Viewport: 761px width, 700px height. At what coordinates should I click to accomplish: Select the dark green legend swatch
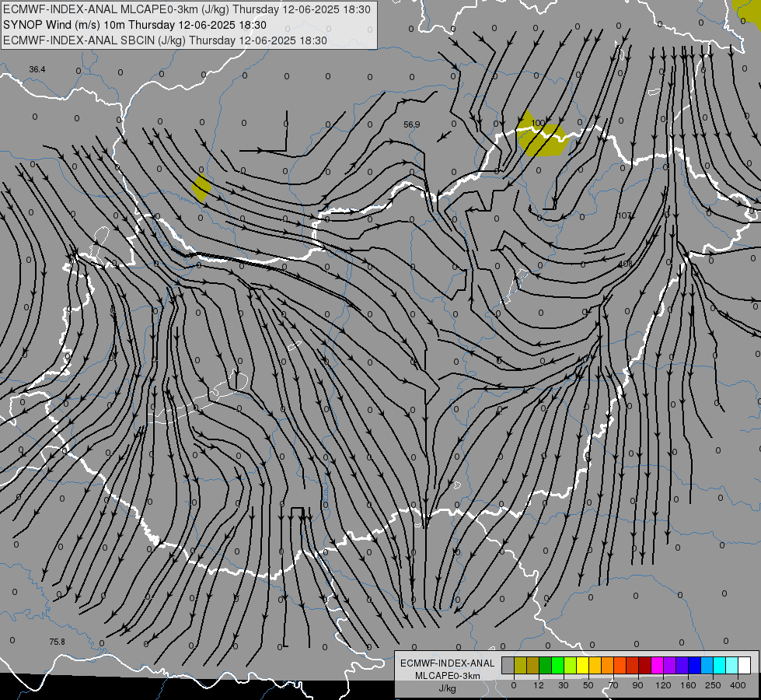[x=545, y=665]
